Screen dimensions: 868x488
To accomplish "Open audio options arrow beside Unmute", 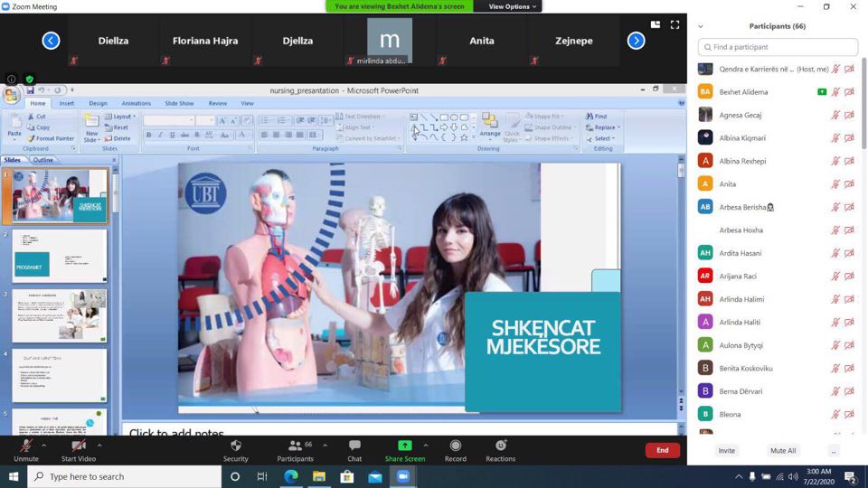I will tap(46, 445).
